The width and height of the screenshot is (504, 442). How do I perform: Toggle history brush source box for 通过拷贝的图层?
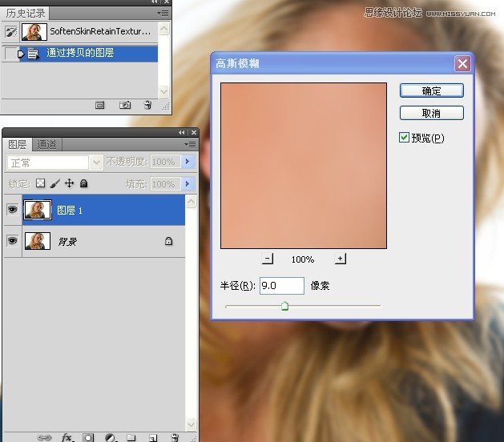[x=10, y=54]
